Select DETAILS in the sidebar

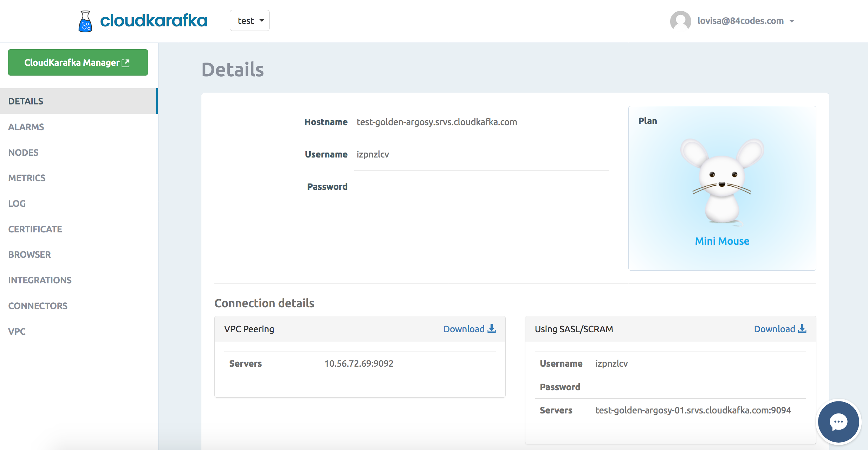(79, 101)
